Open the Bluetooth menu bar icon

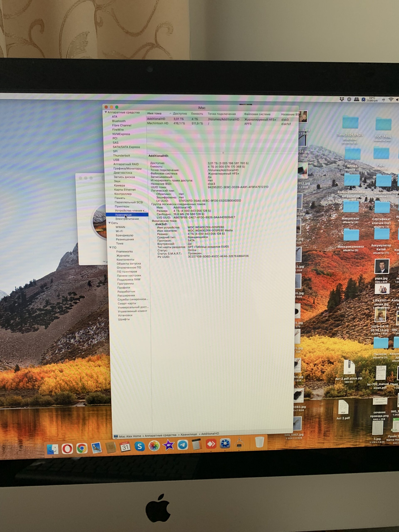(384, 99)
